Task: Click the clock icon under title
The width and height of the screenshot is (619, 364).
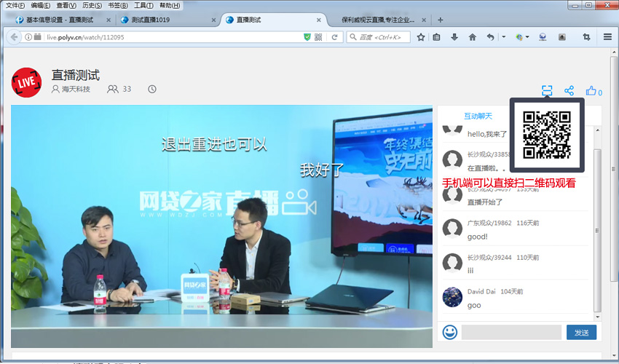Action: tap(152, 90)
